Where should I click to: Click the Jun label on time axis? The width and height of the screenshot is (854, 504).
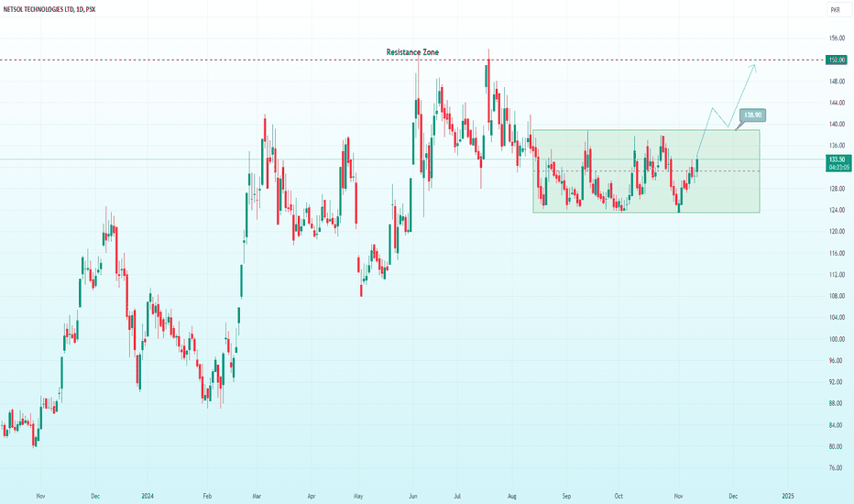[x=413, y=497]
